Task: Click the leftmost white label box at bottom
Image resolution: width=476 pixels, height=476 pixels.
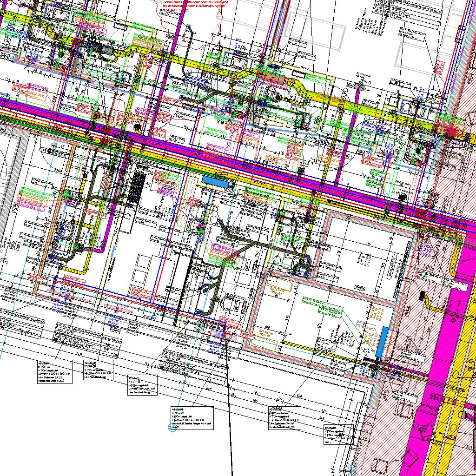Action: tap(55, 371)
